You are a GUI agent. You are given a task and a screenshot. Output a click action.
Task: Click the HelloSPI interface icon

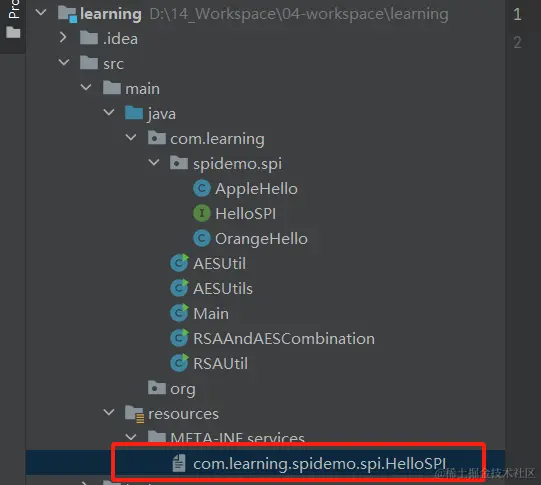[x=202, y=213]
